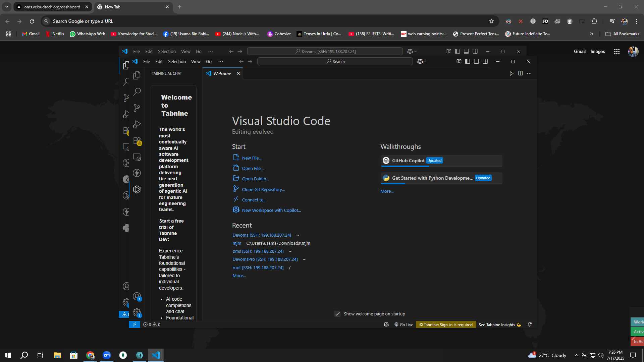
Task: Open Chrome three-dot menu
Action: click(636, 21)
